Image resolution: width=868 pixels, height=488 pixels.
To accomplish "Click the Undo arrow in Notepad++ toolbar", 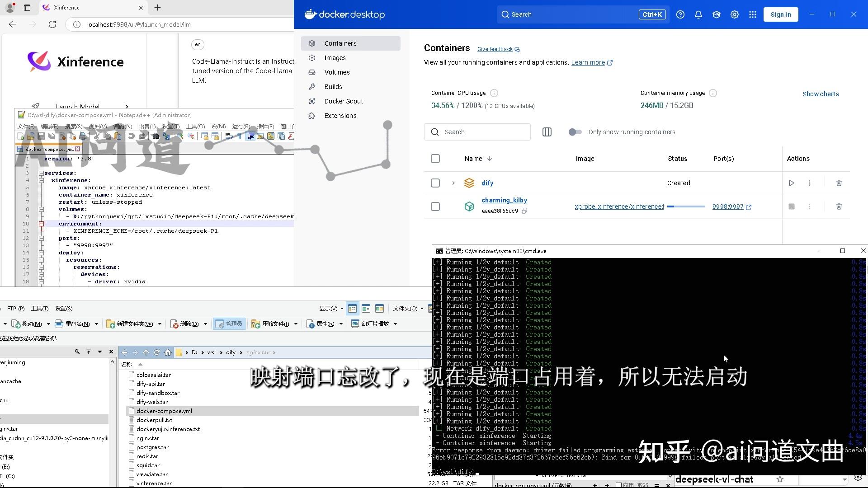I will click(132, 136).
